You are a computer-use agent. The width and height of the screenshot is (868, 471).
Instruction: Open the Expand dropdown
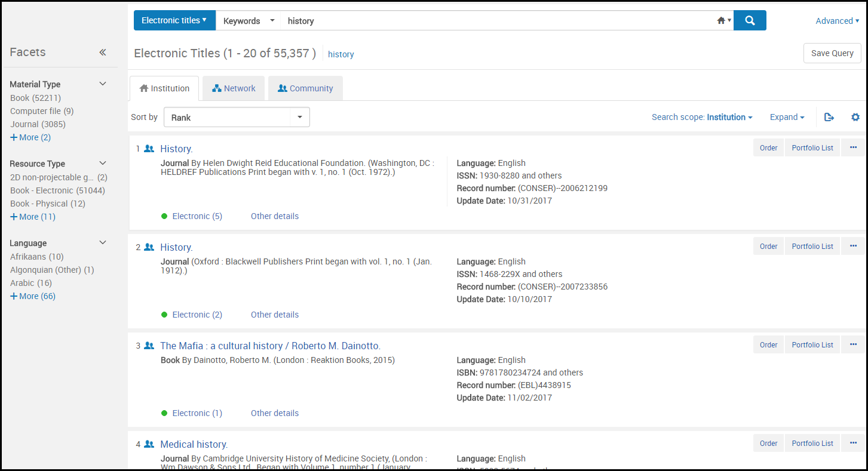click(x=787, y=117)
